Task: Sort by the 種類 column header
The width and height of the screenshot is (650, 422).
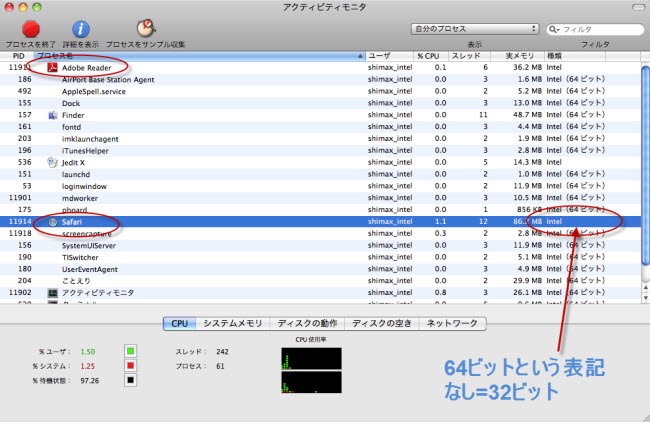Action: point(575,56)
